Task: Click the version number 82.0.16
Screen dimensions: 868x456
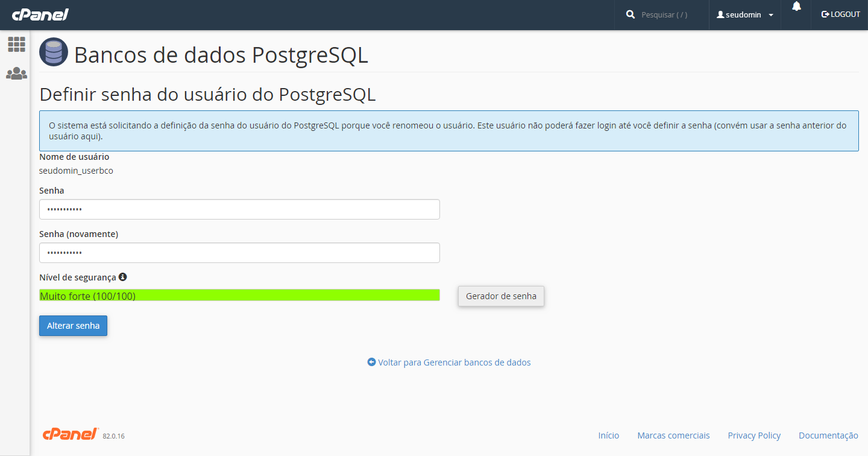Action: tap(113, 436)
